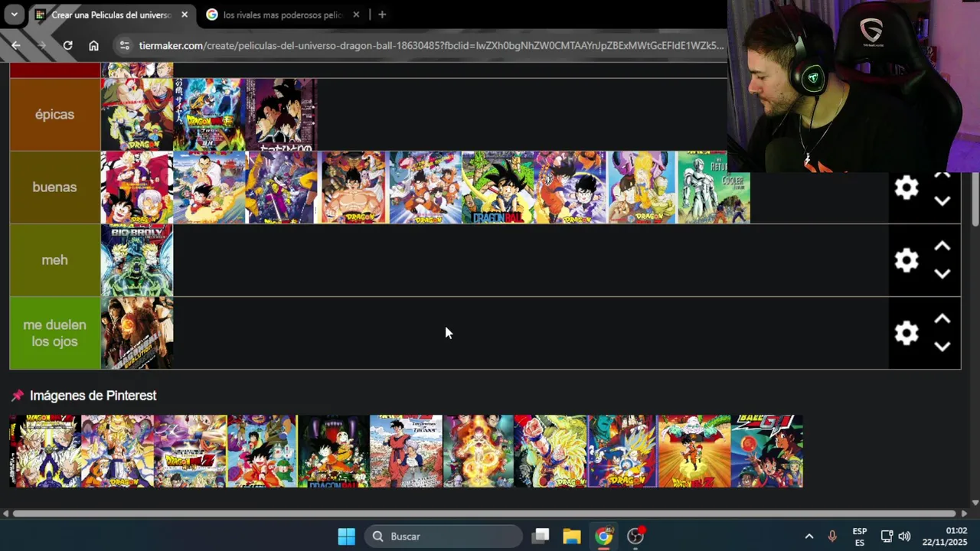Click the taskbar Buscar search box
This screenshot has height=551, width=980.
click(443, 536)
